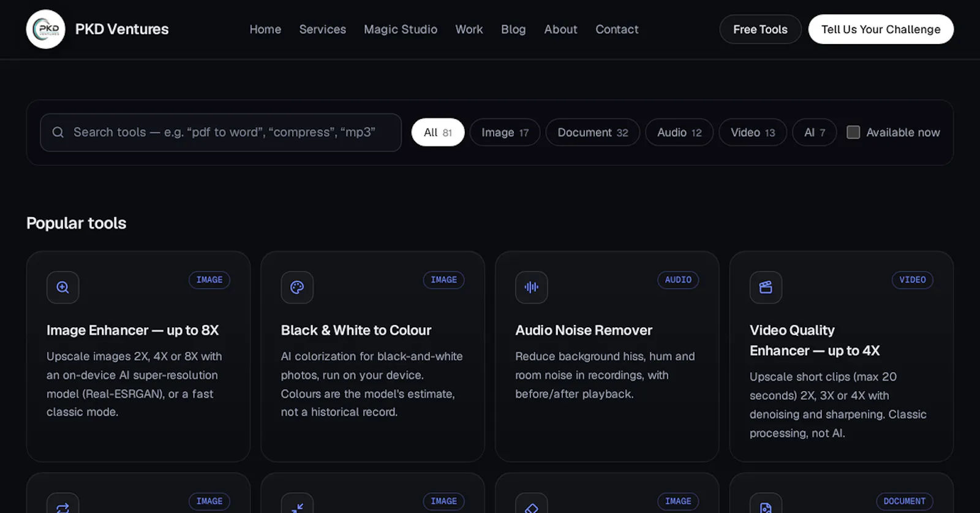Click the Real-ESRGAN description text
The width and height of the screenshot is (980, 513).
[x=134, y=384]
